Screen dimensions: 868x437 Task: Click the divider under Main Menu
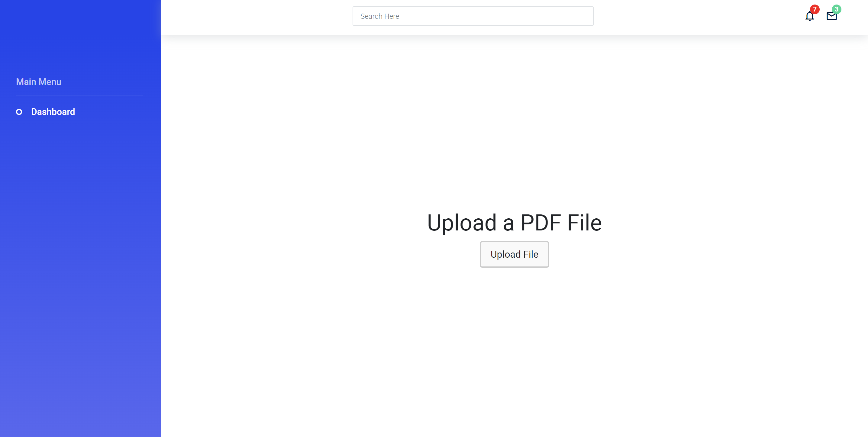pos(79,96)
